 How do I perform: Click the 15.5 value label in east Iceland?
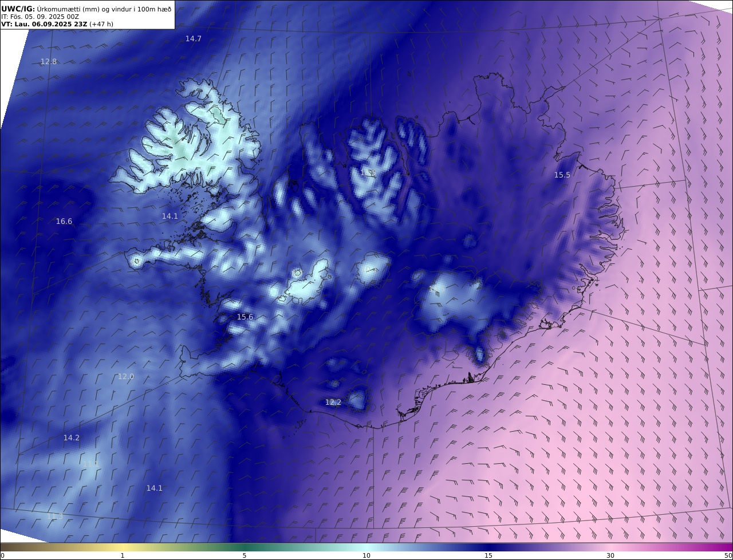(562, 175)
